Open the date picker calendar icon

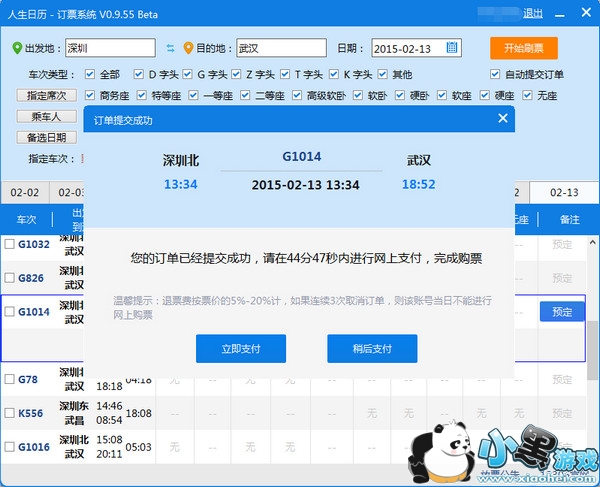tap(452, 47)
